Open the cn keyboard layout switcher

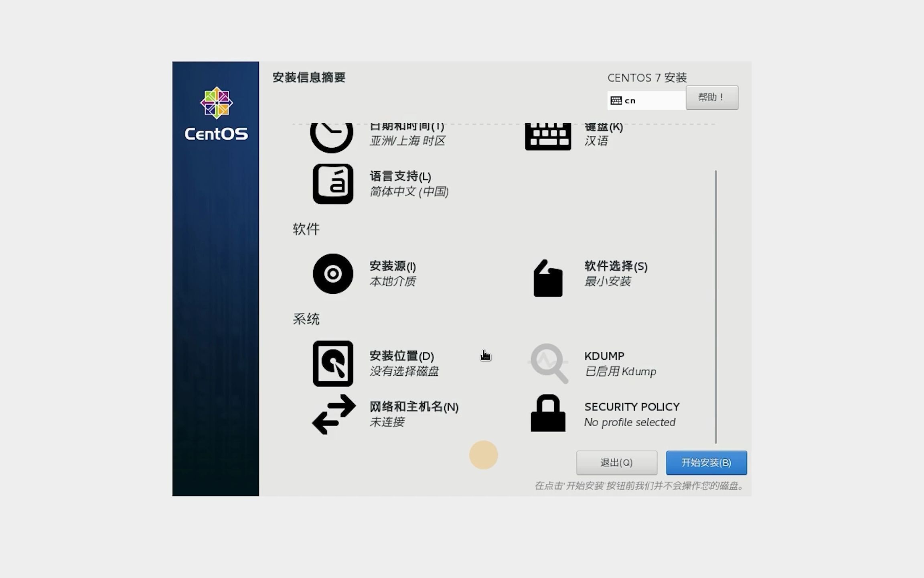646,100
